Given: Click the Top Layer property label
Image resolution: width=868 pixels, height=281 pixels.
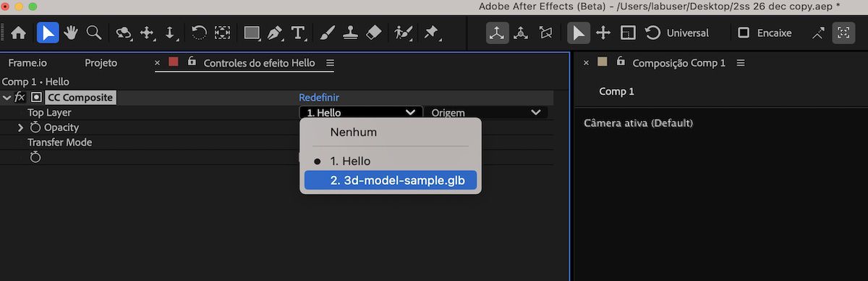Looking at the screenshot, I should coord(49,112).
